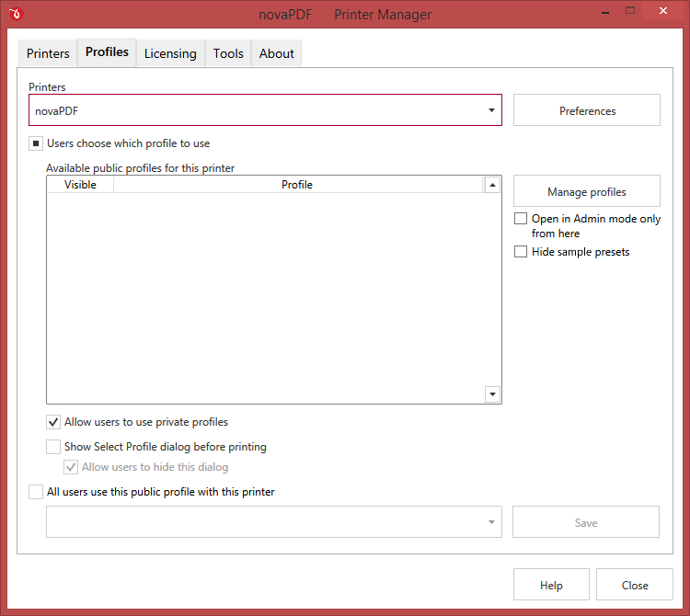
Task: Minimize the Printer Manager window
Action: click(605, 11)
